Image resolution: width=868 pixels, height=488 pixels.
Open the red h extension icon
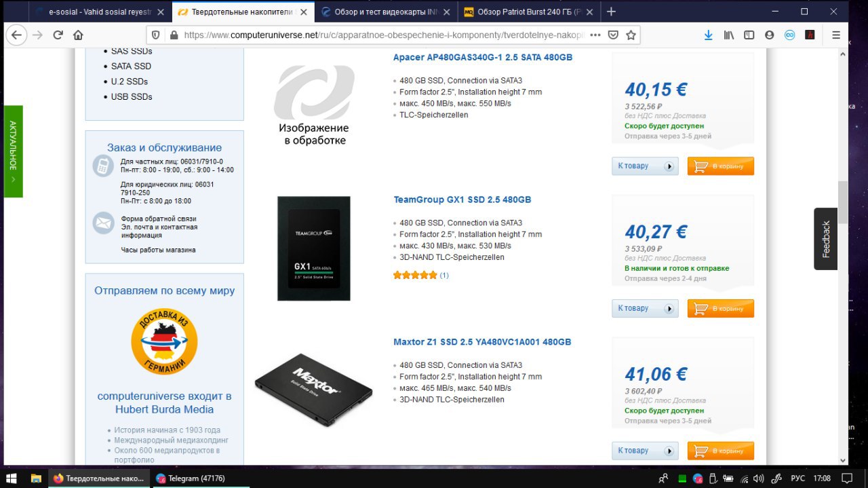point(809,35)
